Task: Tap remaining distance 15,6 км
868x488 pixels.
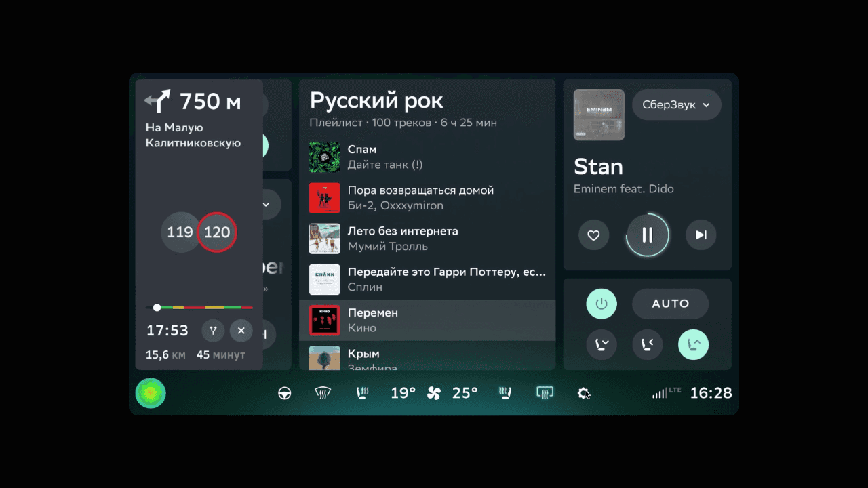Action: click(165, 355)
